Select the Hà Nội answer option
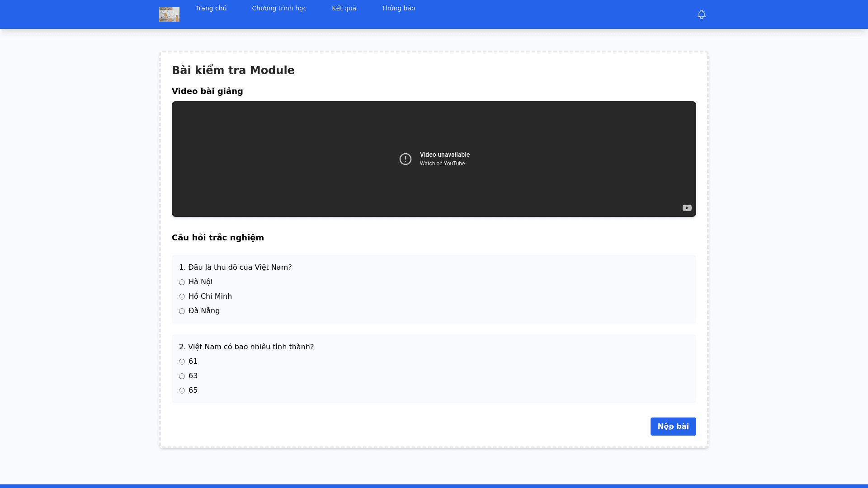The image size is (868, 488). click(182, 282)
